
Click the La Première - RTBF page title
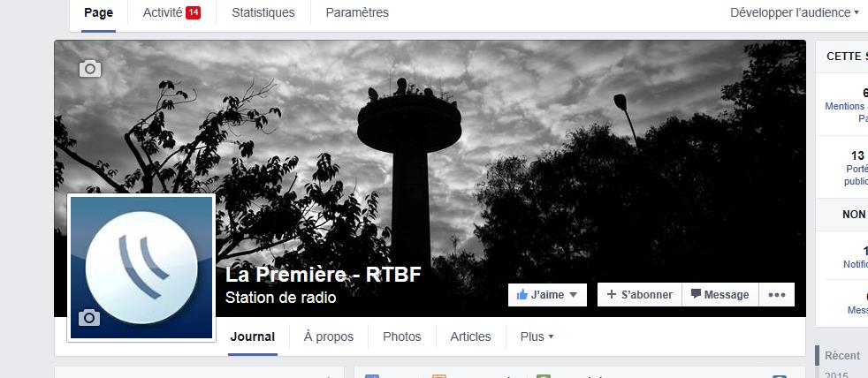click(324, 275)
